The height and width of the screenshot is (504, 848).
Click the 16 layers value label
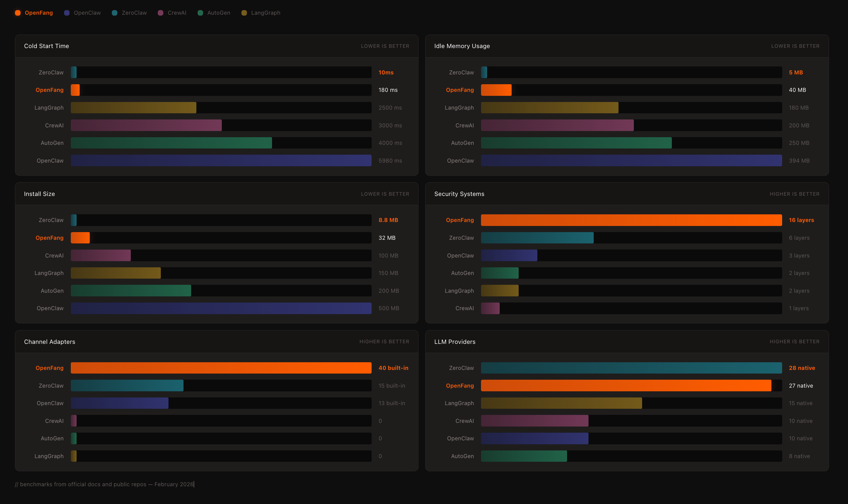click(801, 220)
